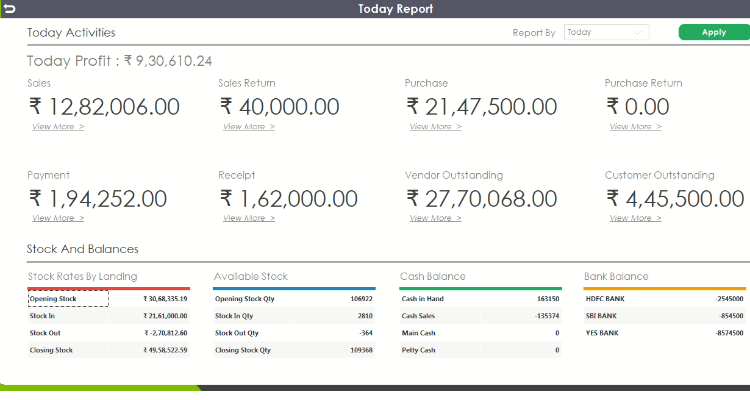Screen dimensions: 750x400
Task: Click the Stock In Qty row
Action: [x=294, y=316]
